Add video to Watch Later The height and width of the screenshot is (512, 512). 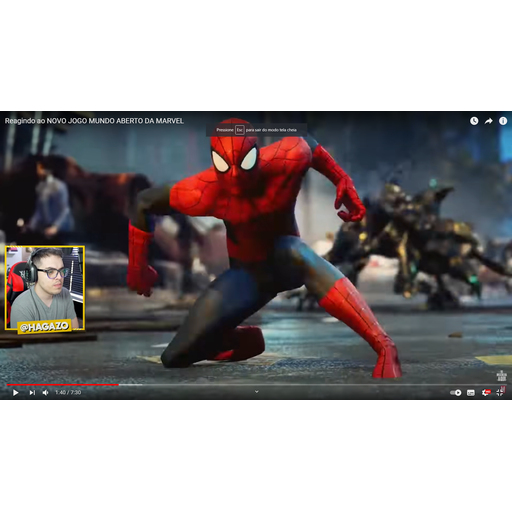pos(474,121)
